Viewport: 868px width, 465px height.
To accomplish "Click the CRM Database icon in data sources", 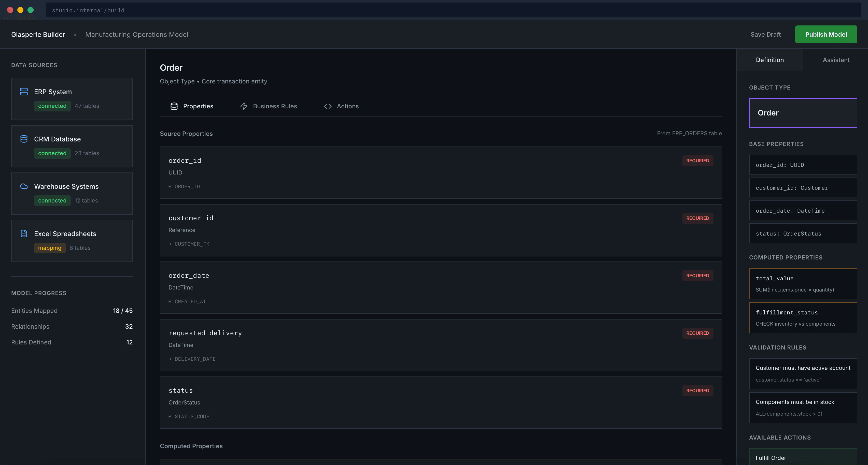I will pyautogui.click(x=24, y=139).
